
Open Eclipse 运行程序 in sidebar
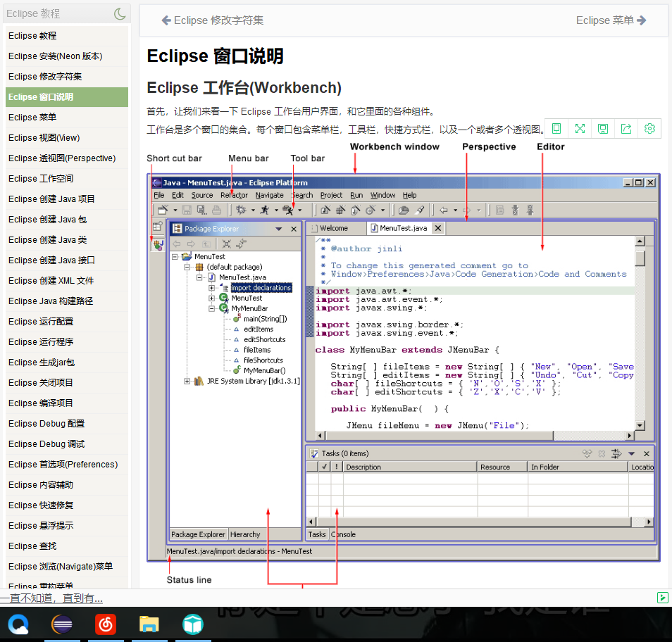[67, 342]
